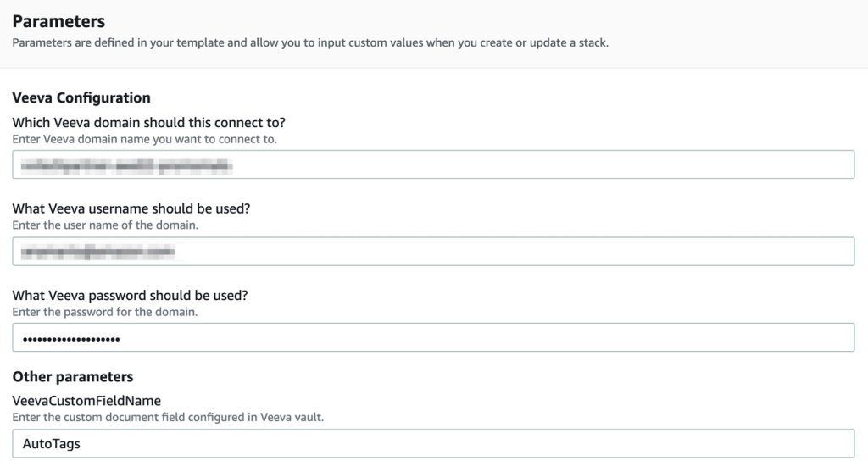Click the Parameters page heading

[58, 21]
